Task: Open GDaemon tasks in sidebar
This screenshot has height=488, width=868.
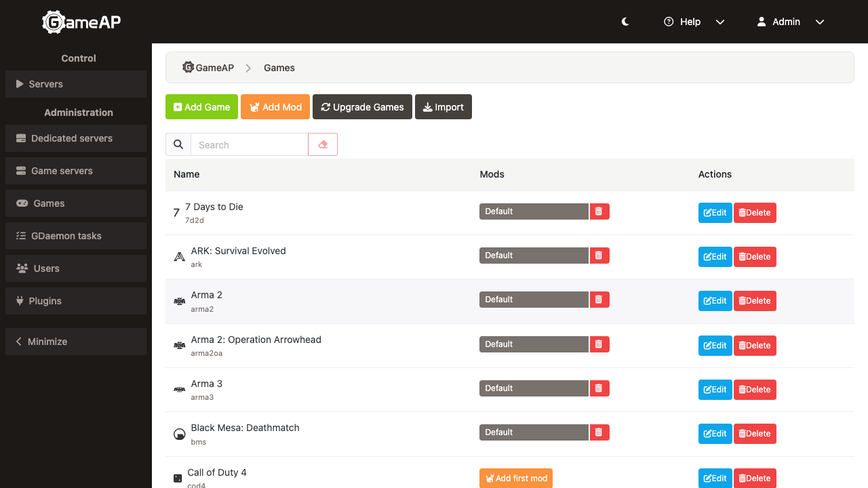Action: click(76, 236)
